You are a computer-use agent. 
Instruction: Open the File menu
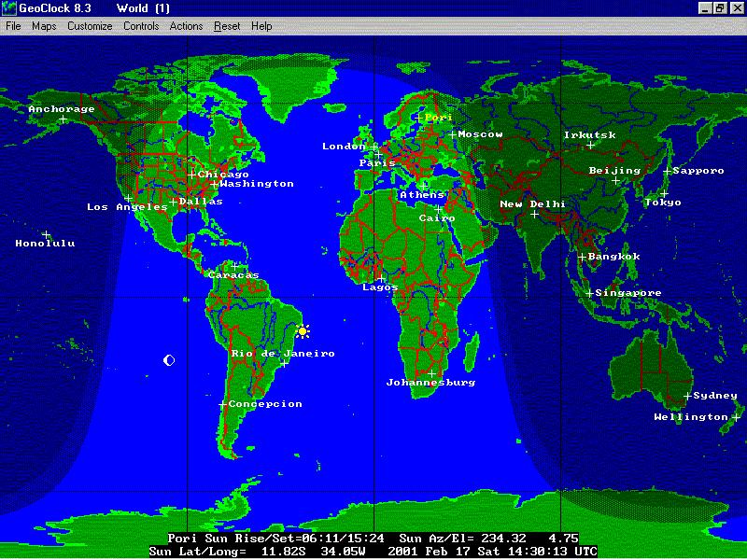point(13,26)
